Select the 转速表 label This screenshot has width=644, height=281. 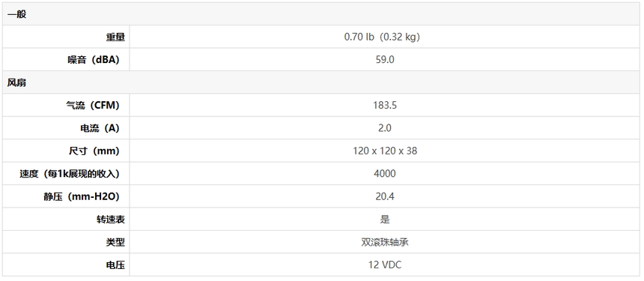coord(108,220)
